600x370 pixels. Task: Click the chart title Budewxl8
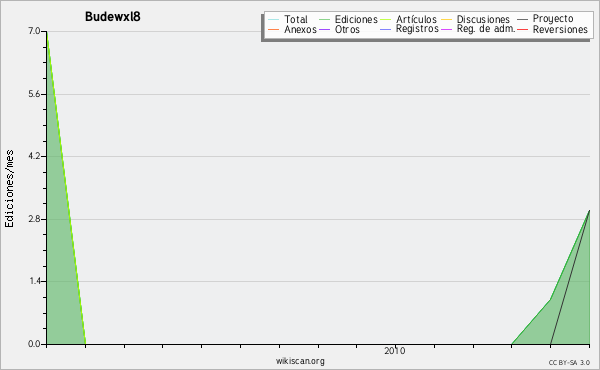[112, 17]
